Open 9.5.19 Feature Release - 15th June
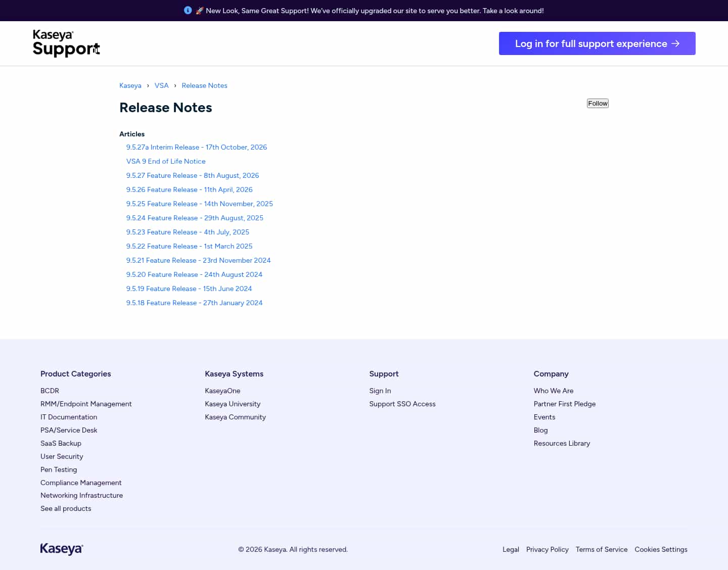This screenshot has width=728, height=570. pos(189,289)
